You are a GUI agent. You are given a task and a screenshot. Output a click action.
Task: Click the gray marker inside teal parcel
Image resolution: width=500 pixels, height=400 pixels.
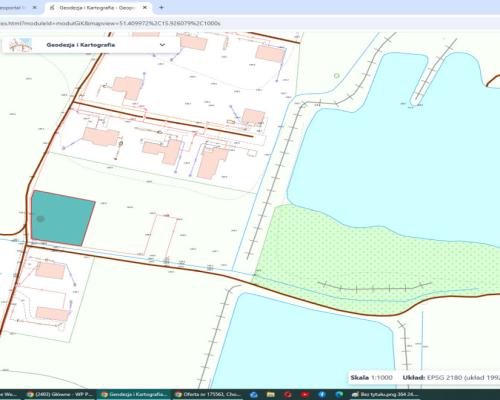point(40,219)
